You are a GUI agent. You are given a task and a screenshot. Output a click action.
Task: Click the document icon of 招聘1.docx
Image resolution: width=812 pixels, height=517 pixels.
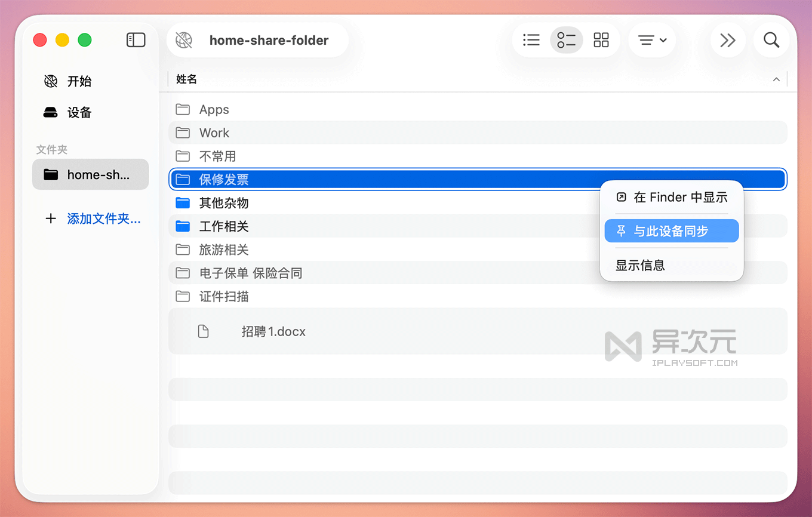tap(204, 331)
